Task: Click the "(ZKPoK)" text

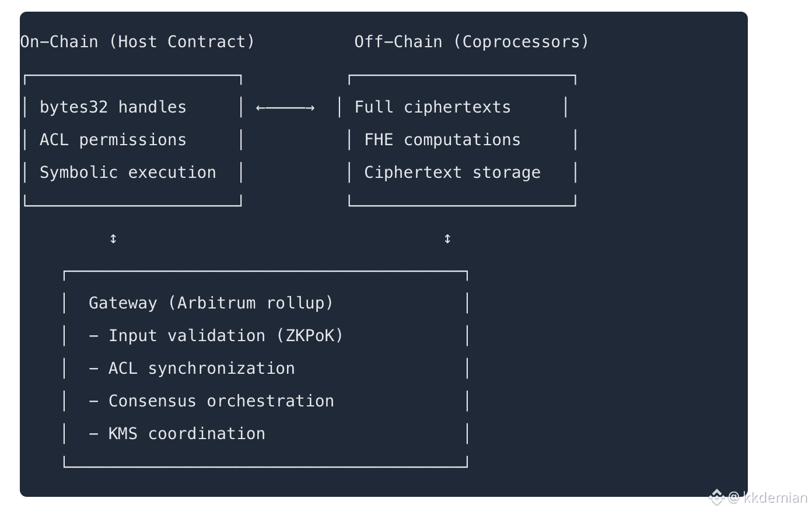Action: pyautogui.click(x=309, y=336)
